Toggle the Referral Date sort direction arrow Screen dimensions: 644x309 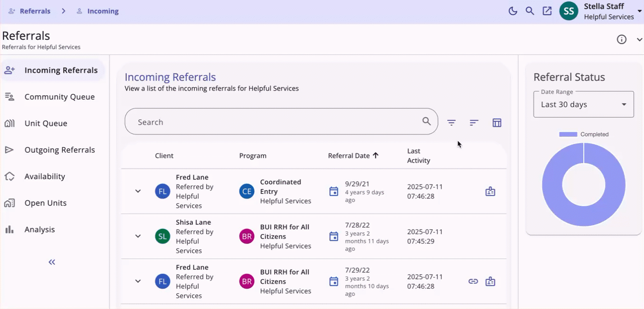tap(376, 155)
